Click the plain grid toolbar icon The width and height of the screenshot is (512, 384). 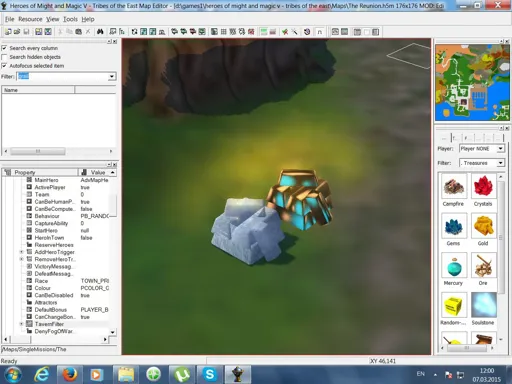224,32
